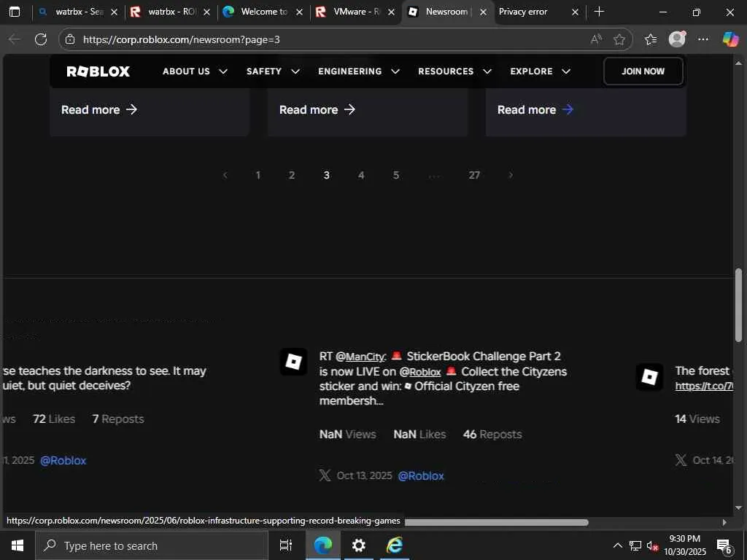
Task: Expand the RESOURCES dropdown
Action: (454, 71)
